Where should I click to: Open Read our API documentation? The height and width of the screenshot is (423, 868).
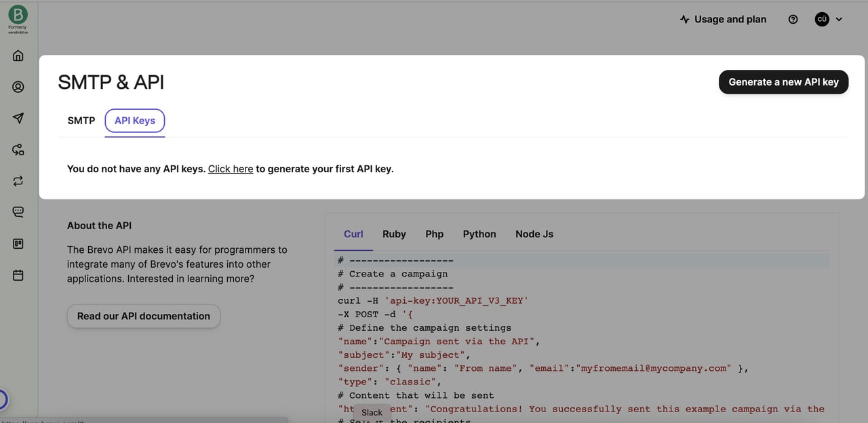click(143, 316)
